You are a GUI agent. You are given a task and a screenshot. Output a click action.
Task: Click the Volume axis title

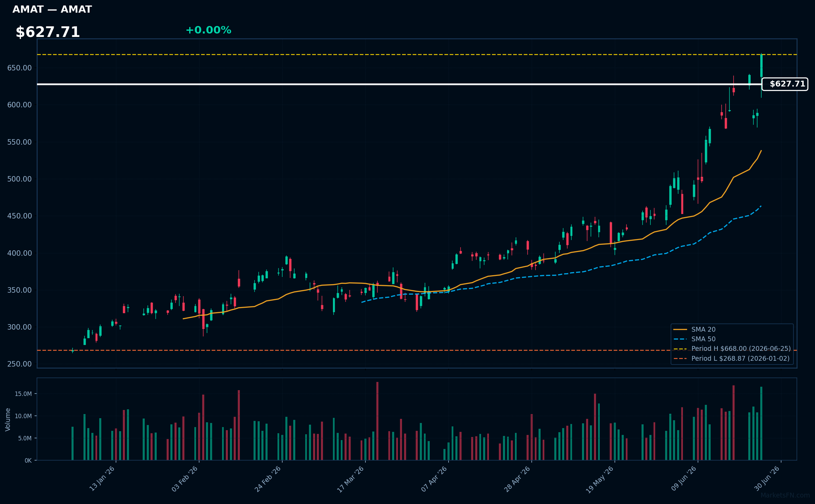[8, 420]
